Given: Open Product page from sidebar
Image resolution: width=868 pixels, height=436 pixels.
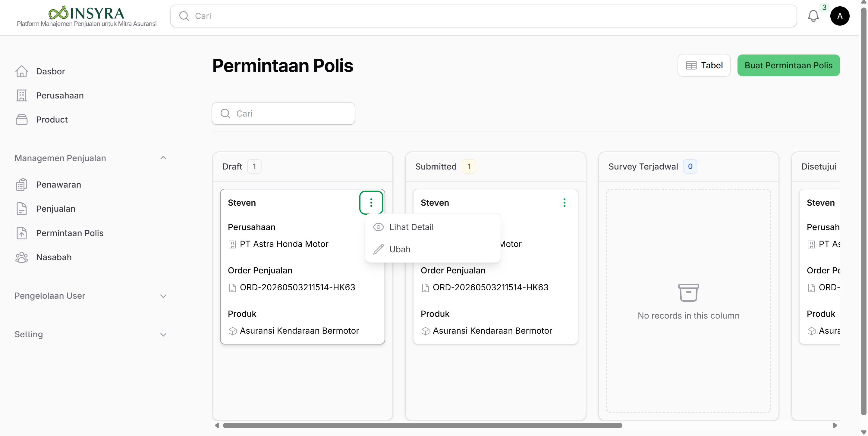Looking at the screenshot, I should click(52, 120).
